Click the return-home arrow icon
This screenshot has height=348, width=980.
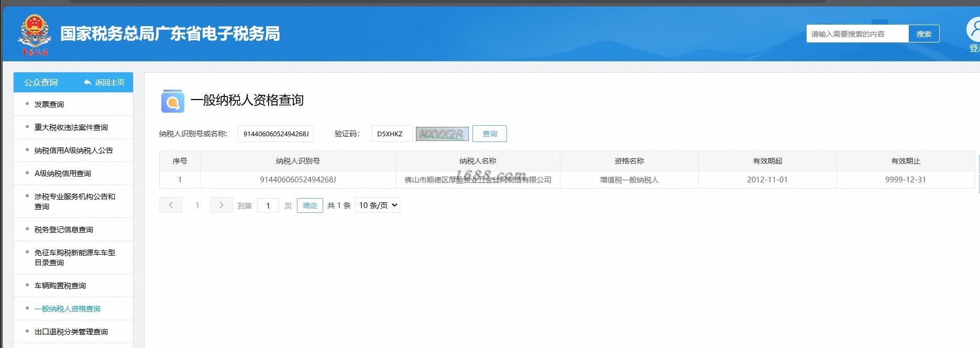coord(87,82)
